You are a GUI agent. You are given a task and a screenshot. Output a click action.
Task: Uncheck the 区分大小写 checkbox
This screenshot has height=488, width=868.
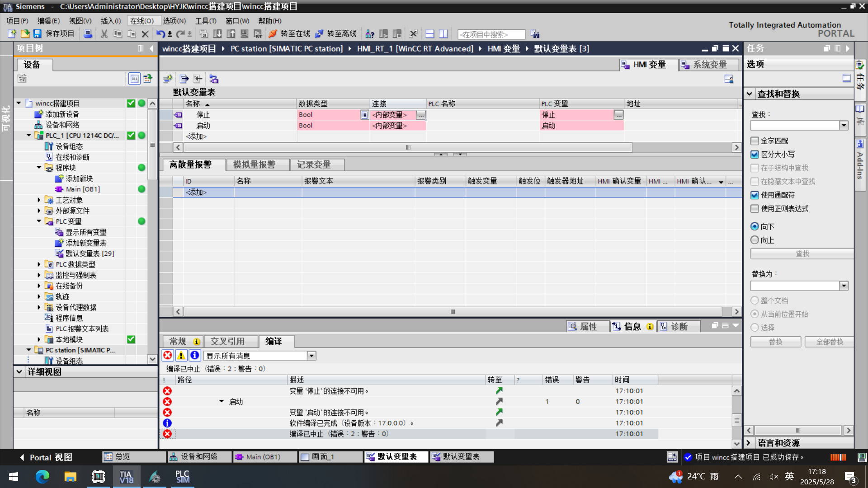coord(755,155)
